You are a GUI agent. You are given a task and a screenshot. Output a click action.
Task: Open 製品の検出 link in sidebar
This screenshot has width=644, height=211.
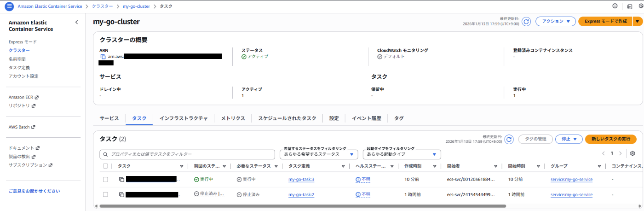coord(22,157)
